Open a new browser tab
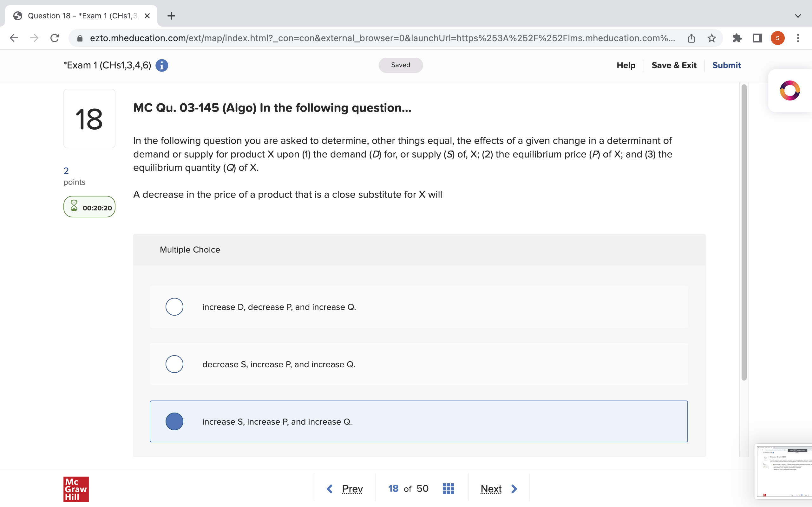The height and width of the screenshot is (507, 812). coord(171,16)
